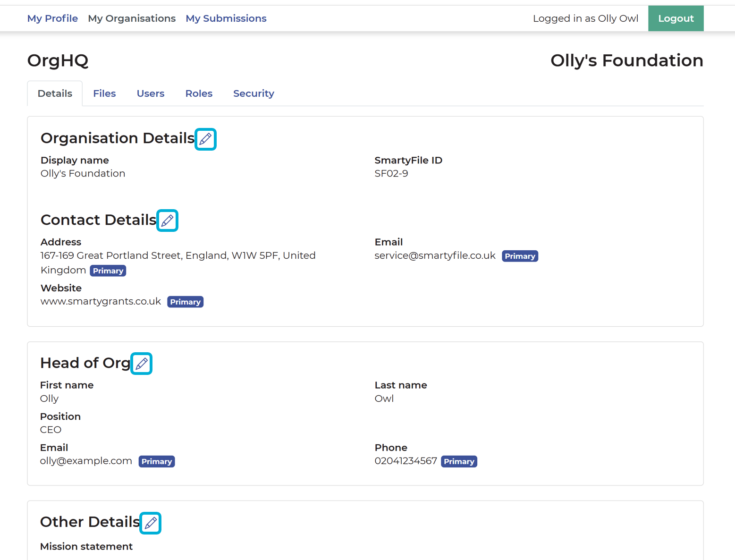Edit the Other Details section
The height and width of the screenshot is (560, 735).
click(x=150, y=523)
